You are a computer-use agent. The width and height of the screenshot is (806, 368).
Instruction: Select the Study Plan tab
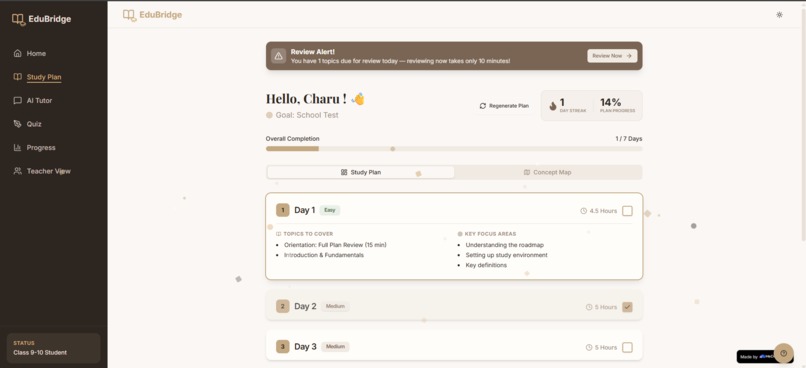pos(360,172)
